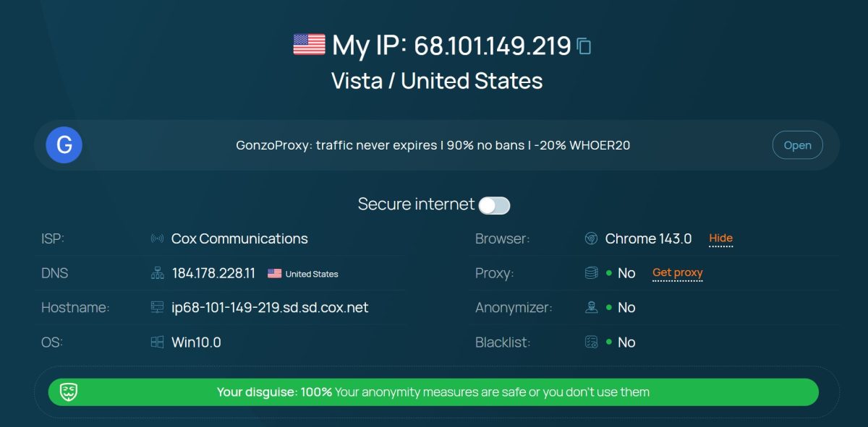
Task: Enable the Secure internet toggle
Action: click(x=495, y=205)
